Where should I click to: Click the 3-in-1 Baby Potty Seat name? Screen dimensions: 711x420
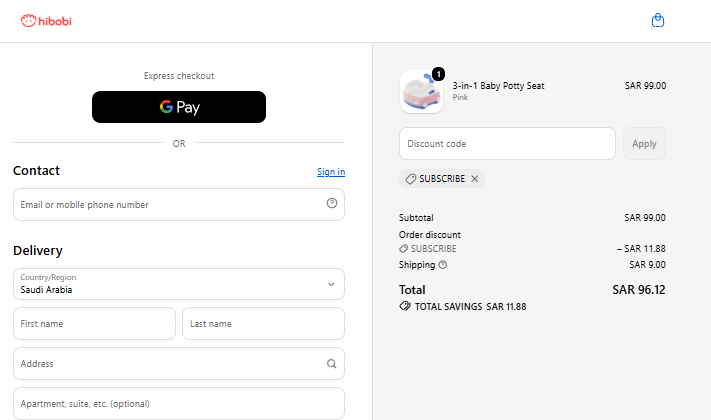pyautogui.click(x=498, y=86)
